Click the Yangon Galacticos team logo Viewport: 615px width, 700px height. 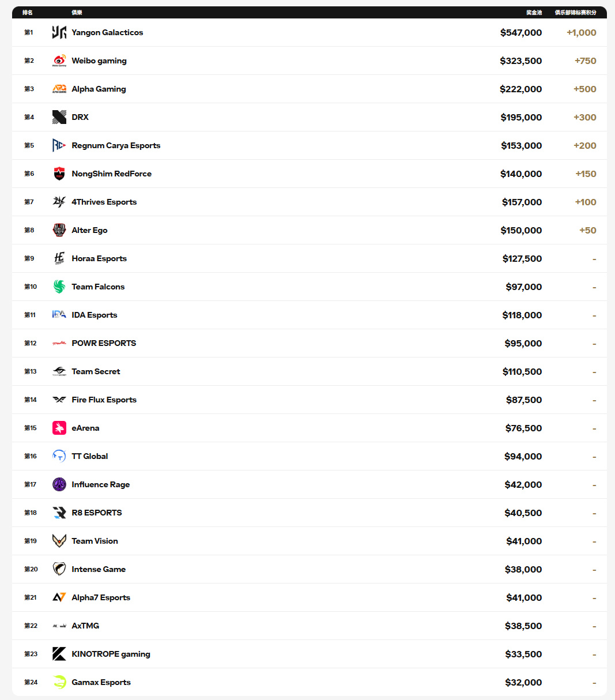59,32
